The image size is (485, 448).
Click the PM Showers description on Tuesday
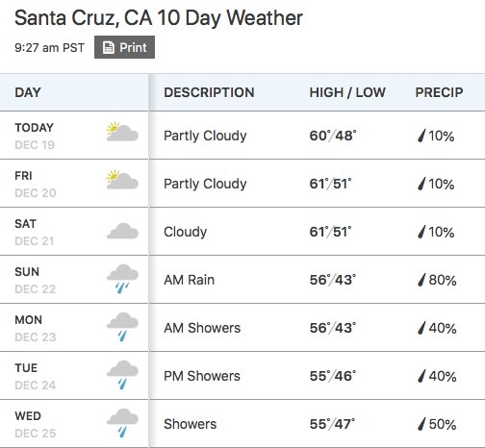202,376
